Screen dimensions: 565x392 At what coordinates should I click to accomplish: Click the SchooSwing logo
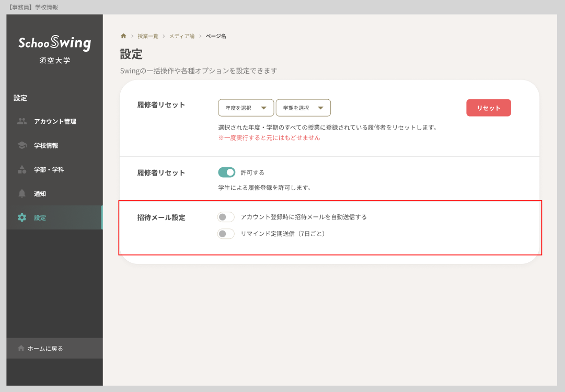point(54,44)
